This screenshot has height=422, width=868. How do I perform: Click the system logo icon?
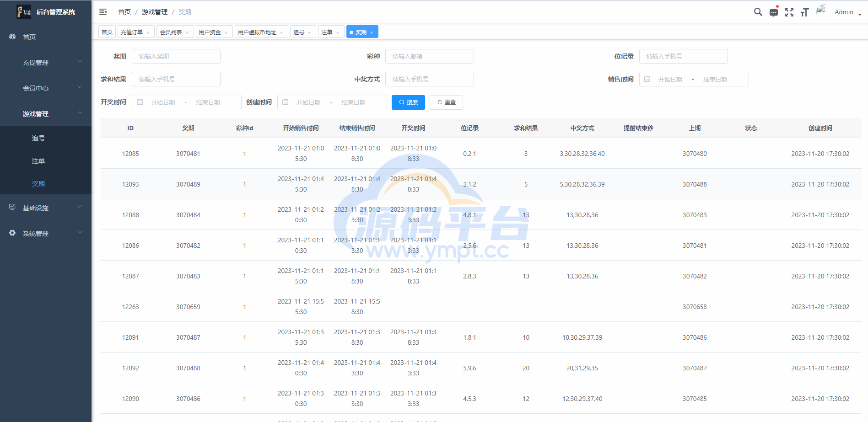click(24, 12)
